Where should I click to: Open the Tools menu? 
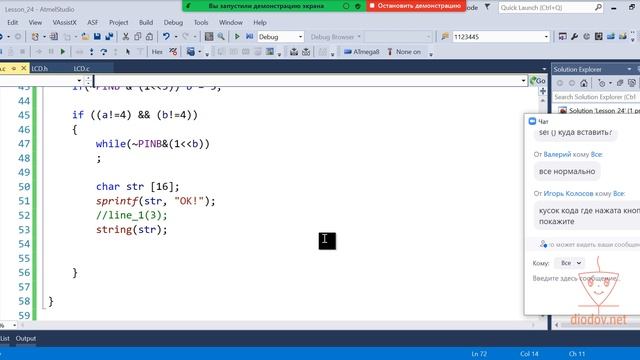click(x=201, y=22)
